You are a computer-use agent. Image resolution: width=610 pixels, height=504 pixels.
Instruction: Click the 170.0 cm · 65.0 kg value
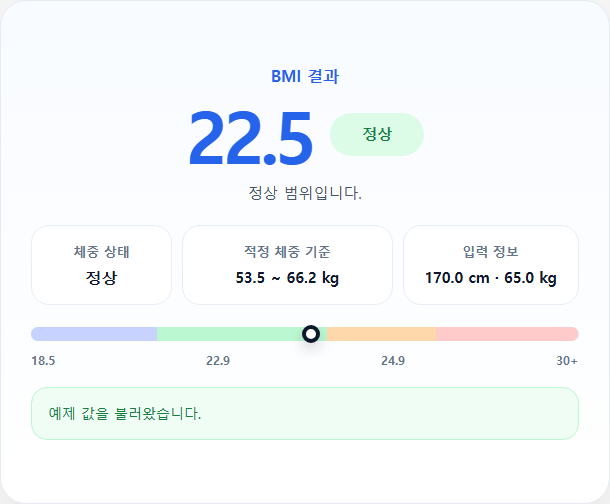(x=491, y=278)
